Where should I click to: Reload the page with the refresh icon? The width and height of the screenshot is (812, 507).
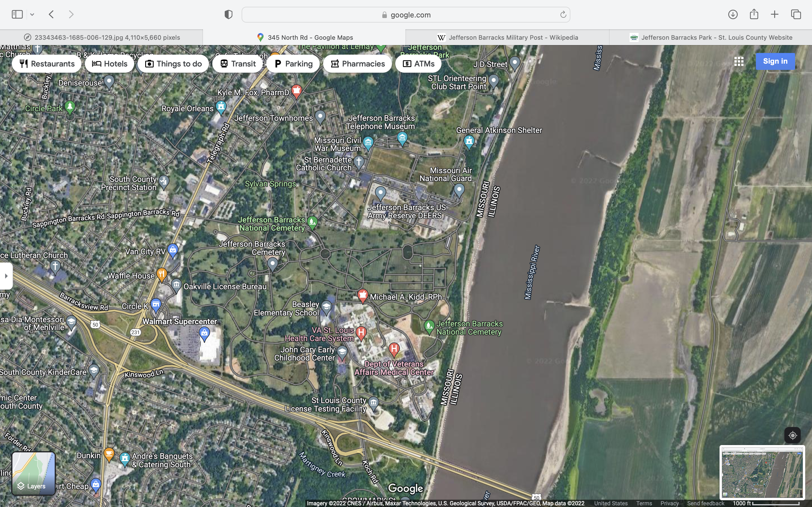pyautogui.click(x=563, y=14)
